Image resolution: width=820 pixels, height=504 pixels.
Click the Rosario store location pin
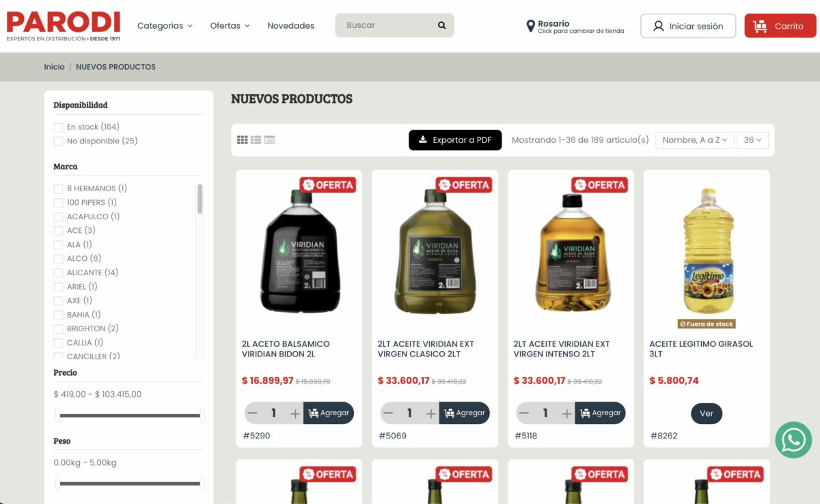click(x=530, y=26)
